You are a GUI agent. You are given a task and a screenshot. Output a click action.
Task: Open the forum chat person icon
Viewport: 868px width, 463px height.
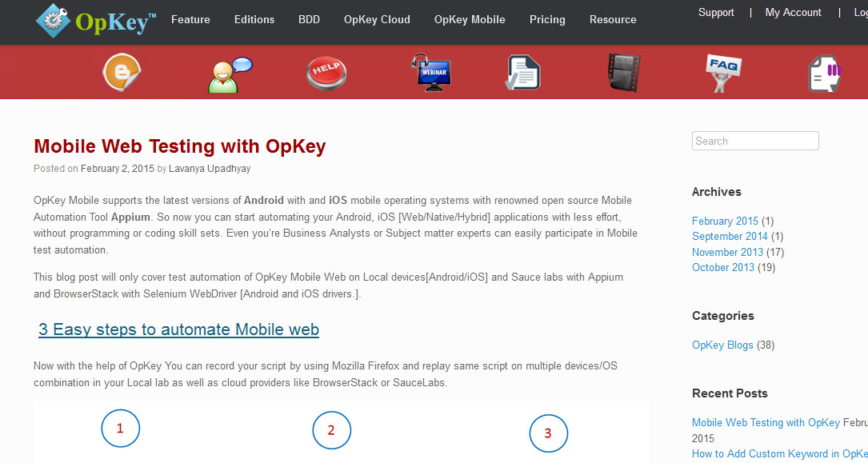pos(230,74)
